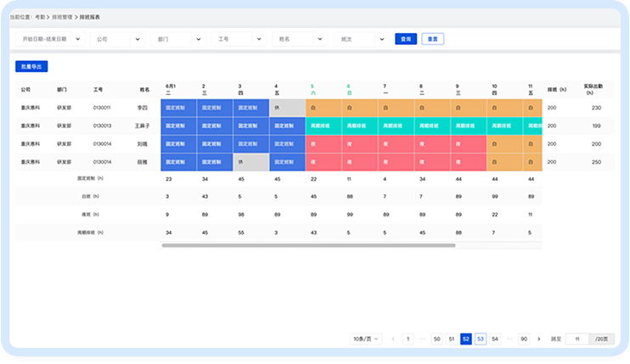The width and height of the screenshot is (630, 364).
Task: Open the 10条/页 page size dropdown
Action: (366, 339)
